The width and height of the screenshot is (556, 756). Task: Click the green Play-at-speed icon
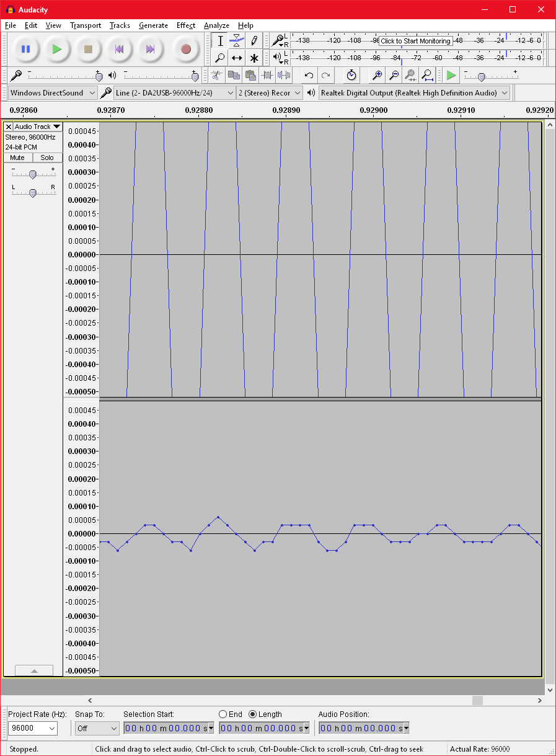click(x=451, y=75)
